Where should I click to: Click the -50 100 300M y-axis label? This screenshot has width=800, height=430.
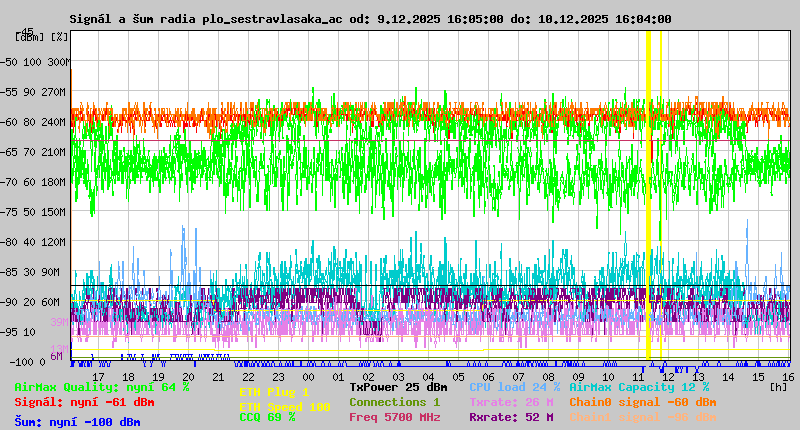[36, 62]
